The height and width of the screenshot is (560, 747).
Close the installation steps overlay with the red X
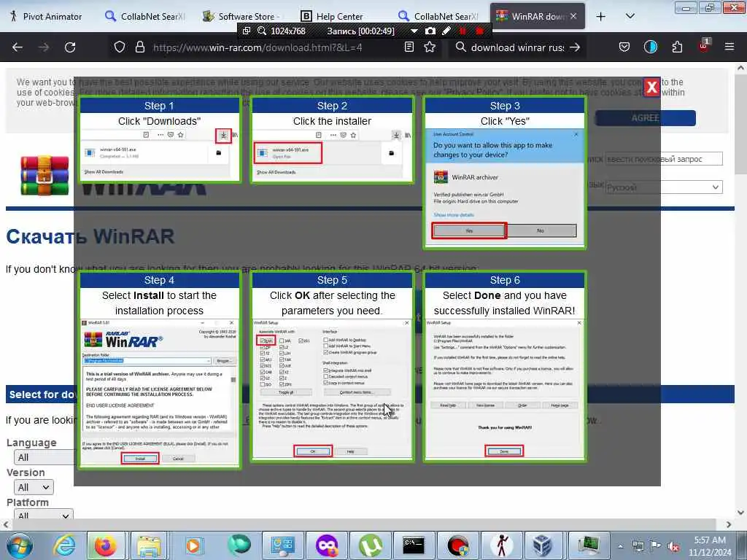pyautogui.click(x=651, y=87)
